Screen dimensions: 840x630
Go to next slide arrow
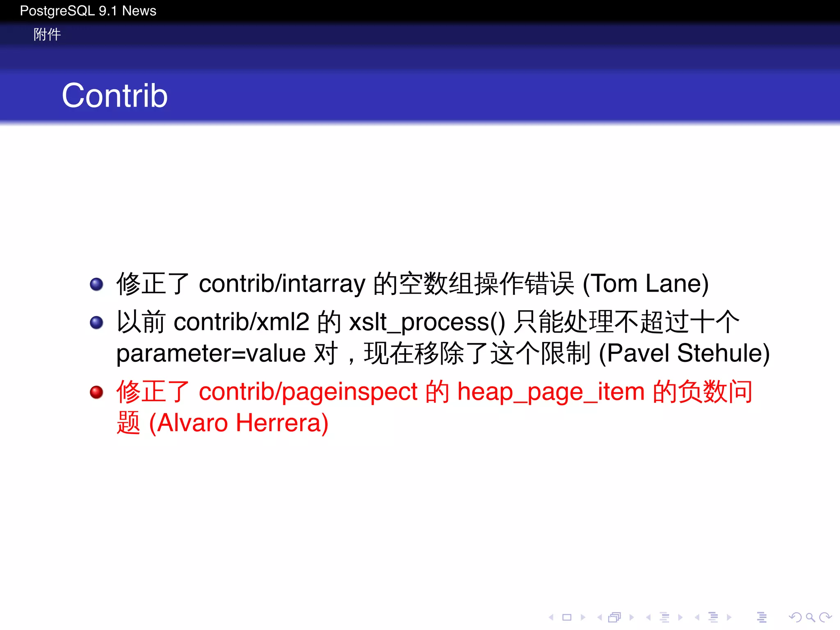[x=583, y=617]
